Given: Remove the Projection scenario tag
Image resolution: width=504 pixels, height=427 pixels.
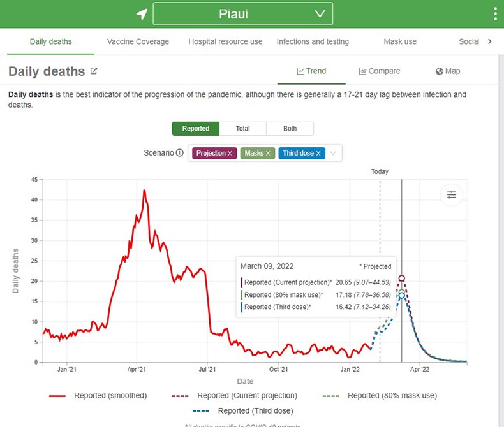Looking at the screenshot, I should [x=230, y=153].
